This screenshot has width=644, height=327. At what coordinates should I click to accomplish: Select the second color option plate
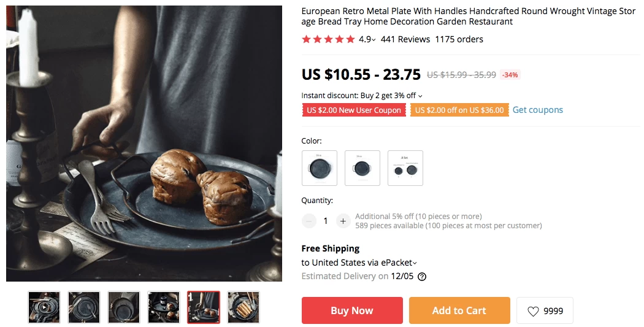point(362,168)
